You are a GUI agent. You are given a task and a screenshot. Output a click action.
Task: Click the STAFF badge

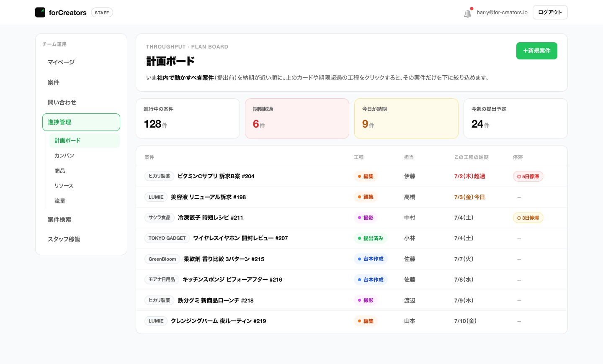pos(102,13)
